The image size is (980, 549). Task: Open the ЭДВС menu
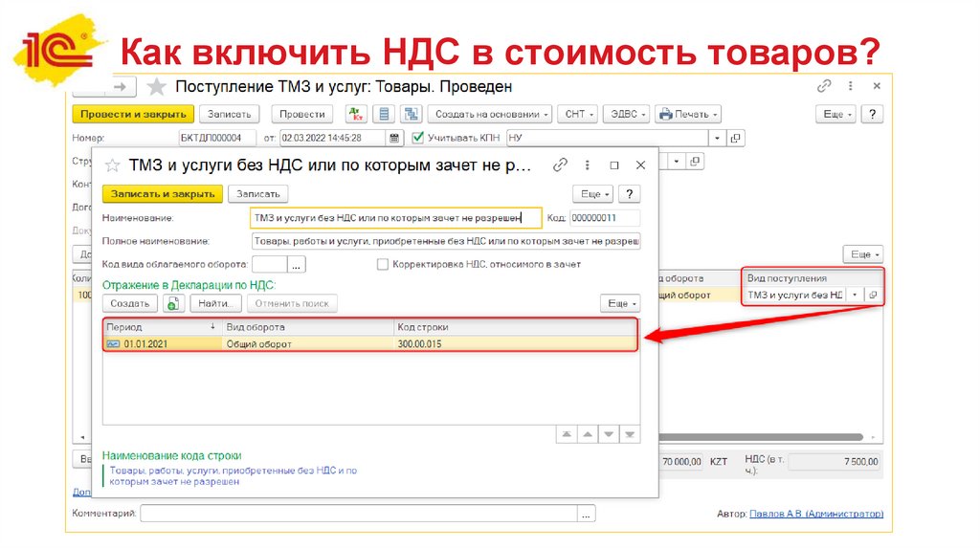coord(627,114)
